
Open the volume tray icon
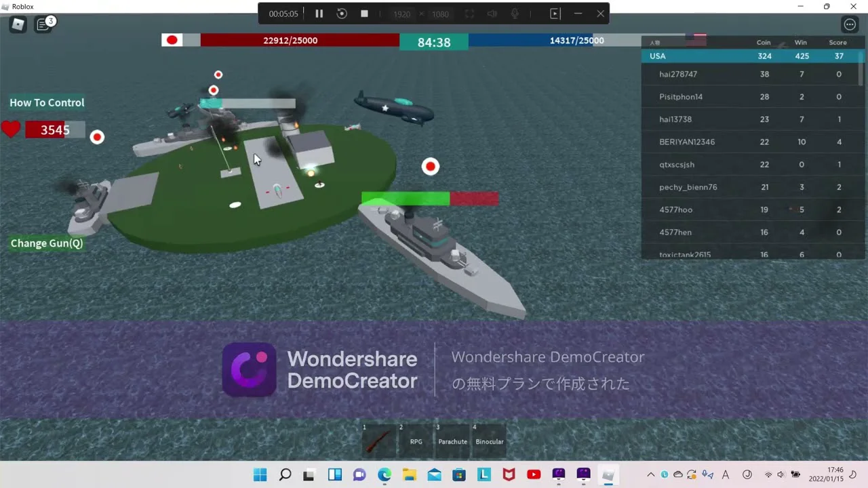(781, 474)
